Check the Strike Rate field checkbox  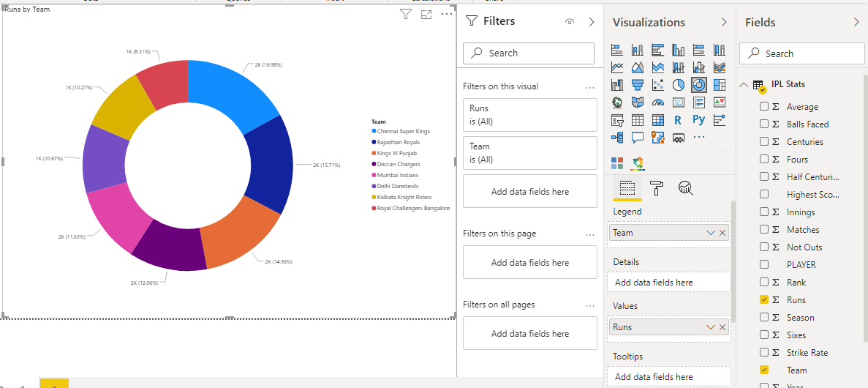coord(764,353)
